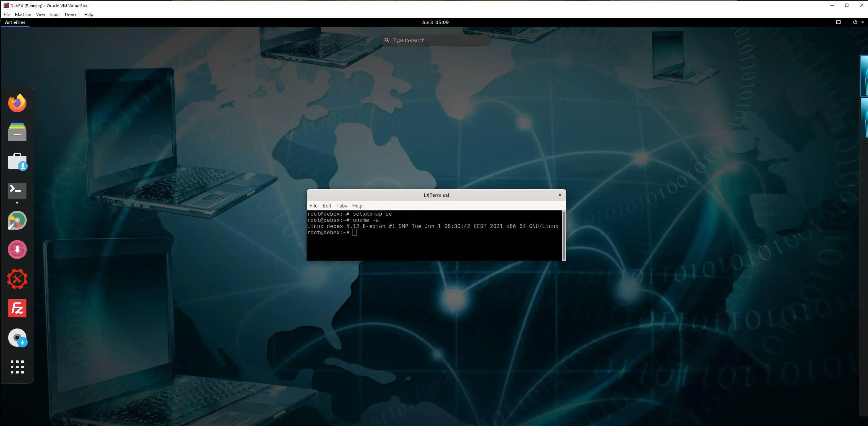Open the LXTerminal Tabs menu

pos(341,206)
